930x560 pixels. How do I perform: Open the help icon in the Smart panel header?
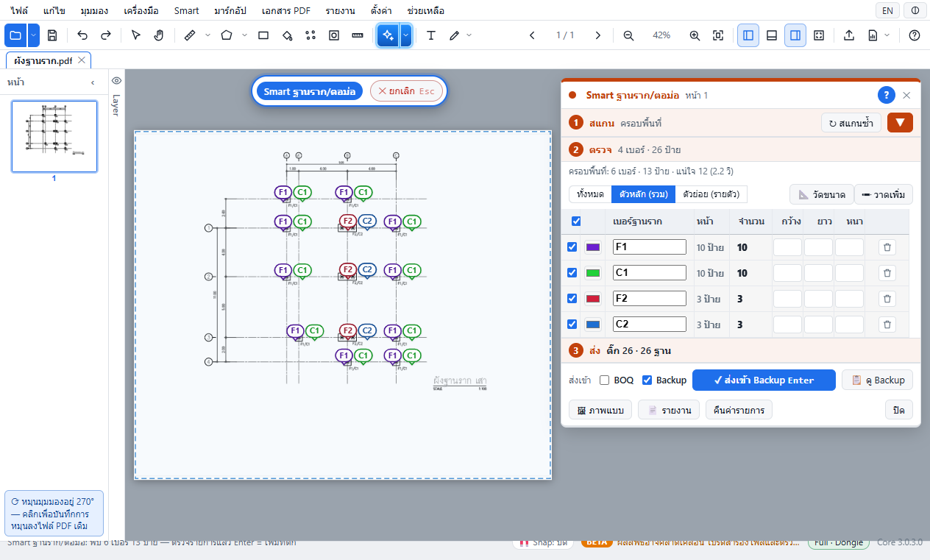click(887, 95)
